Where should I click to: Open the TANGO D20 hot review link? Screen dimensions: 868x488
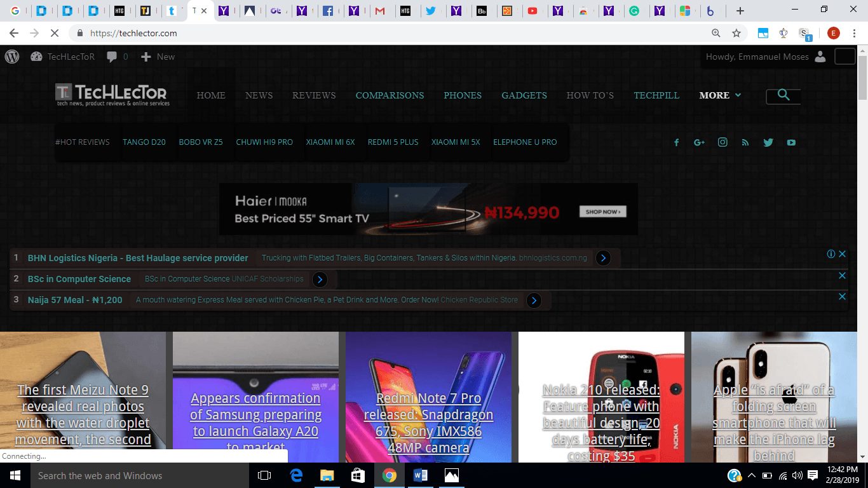pos(144,142)
